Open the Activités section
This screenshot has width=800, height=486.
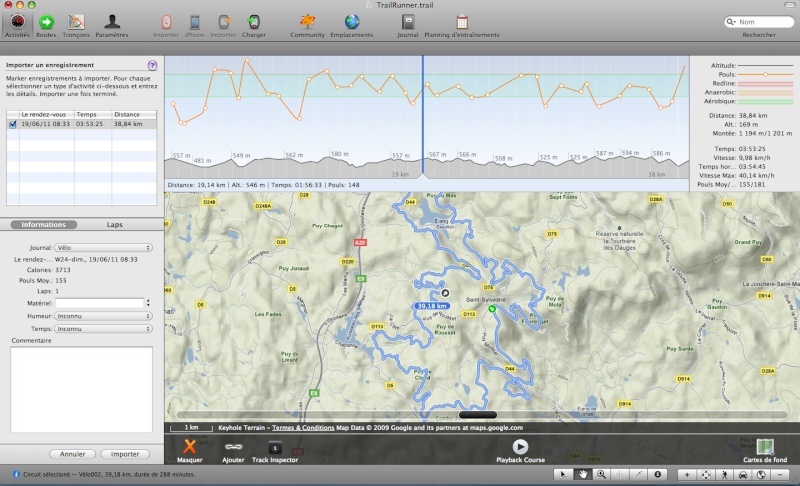17,25
